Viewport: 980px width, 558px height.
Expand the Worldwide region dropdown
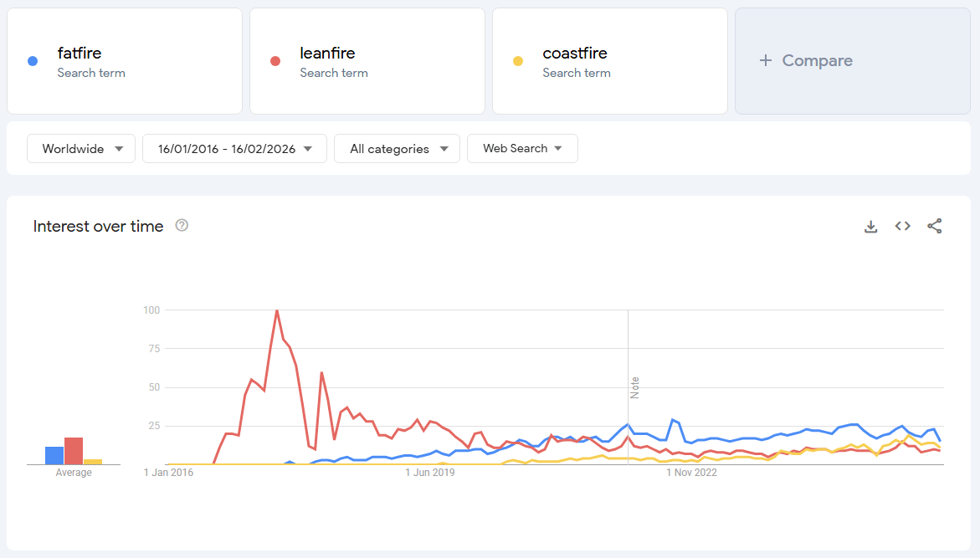(81, 149)
